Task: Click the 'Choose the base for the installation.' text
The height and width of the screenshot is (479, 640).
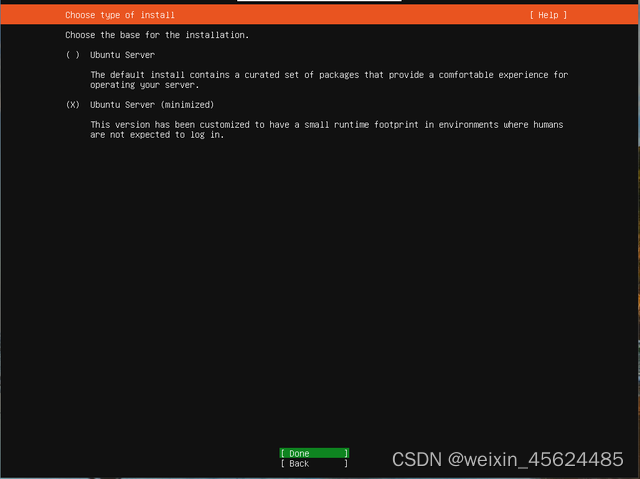Action: point(157,35)
